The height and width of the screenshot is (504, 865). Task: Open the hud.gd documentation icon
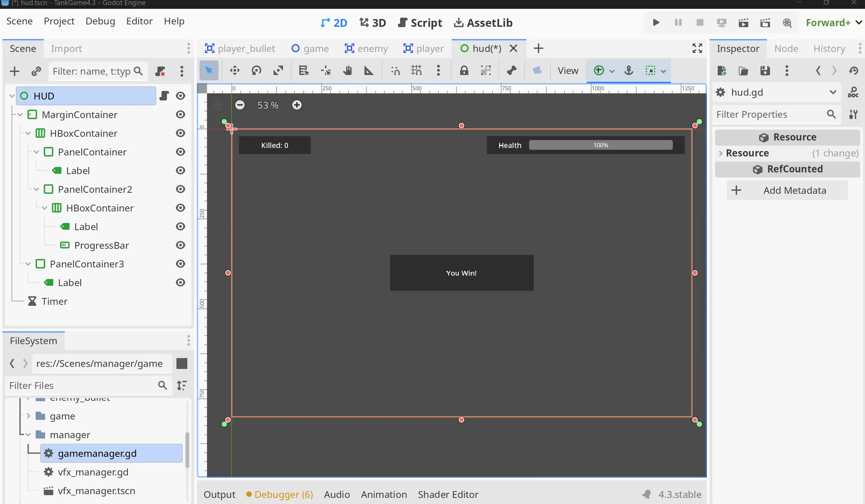853,92
